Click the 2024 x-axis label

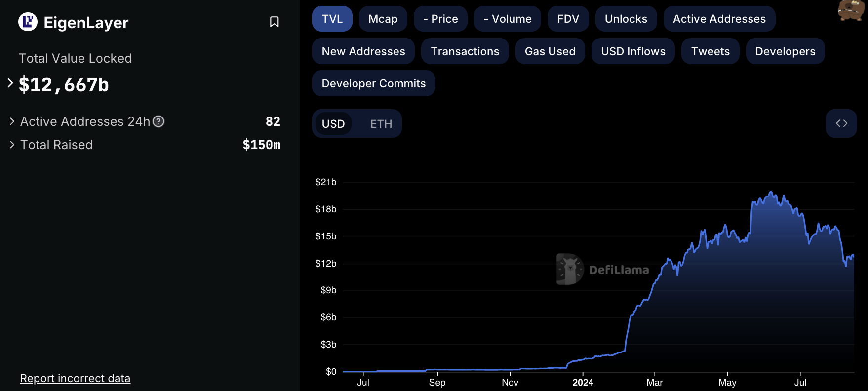tap(583, 382)
